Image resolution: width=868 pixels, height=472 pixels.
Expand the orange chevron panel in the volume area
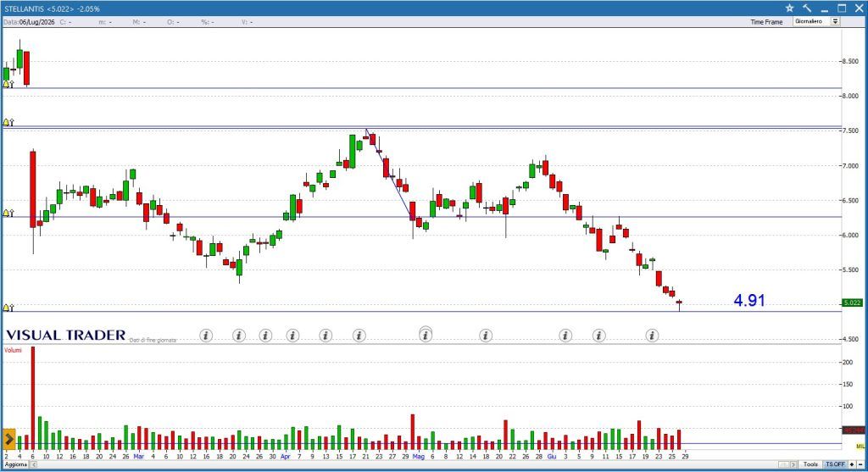tap(8, 439)
